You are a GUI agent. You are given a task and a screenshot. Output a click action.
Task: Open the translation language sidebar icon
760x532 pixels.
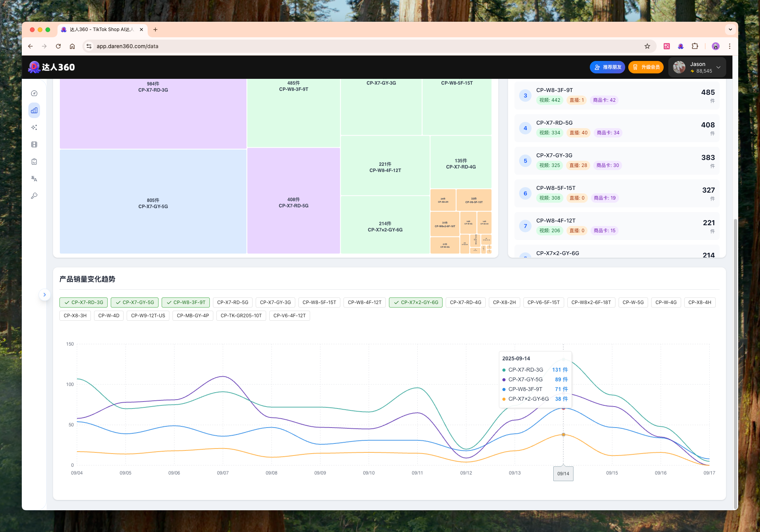pos(34,179)
